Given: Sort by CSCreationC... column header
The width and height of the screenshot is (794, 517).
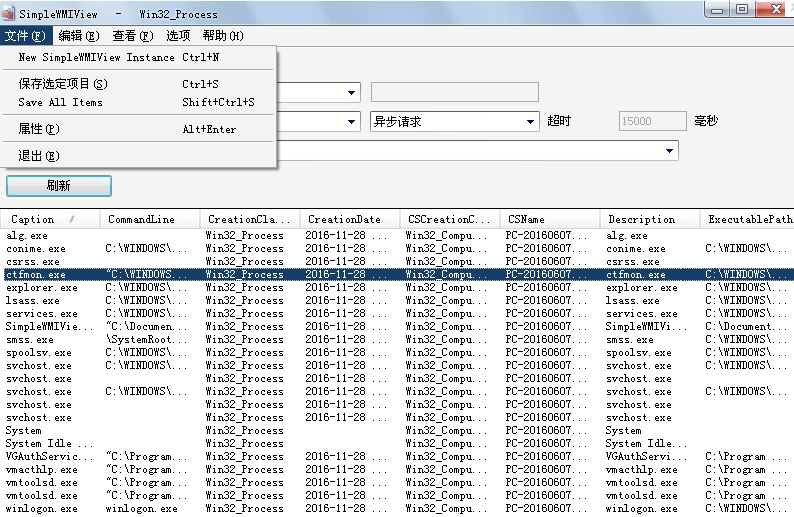Looking at the screenshot, I should [450, 219].
